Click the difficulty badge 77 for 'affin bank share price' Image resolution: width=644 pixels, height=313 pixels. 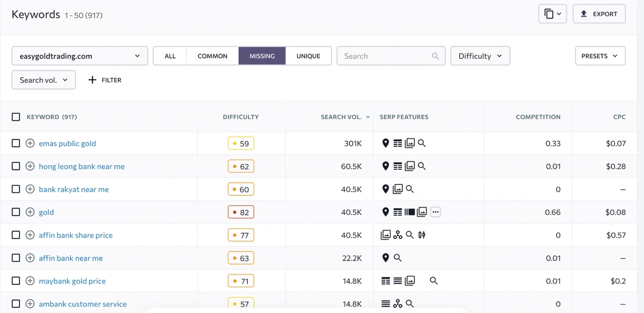click(241, 235)
